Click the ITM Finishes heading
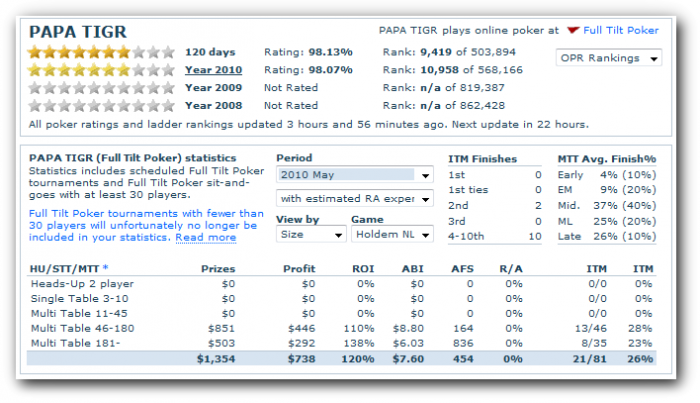 click(x=482, y=159)
